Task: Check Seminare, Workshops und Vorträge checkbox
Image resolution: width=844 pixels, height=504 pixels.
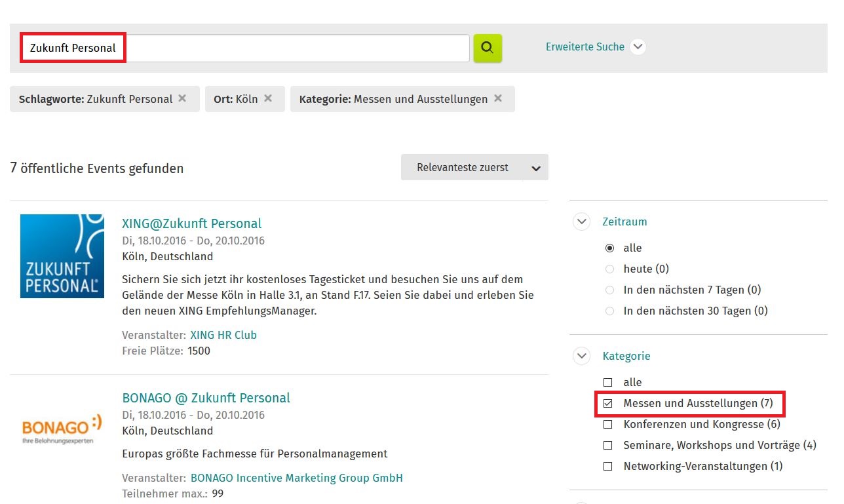Action: point(607,446)
